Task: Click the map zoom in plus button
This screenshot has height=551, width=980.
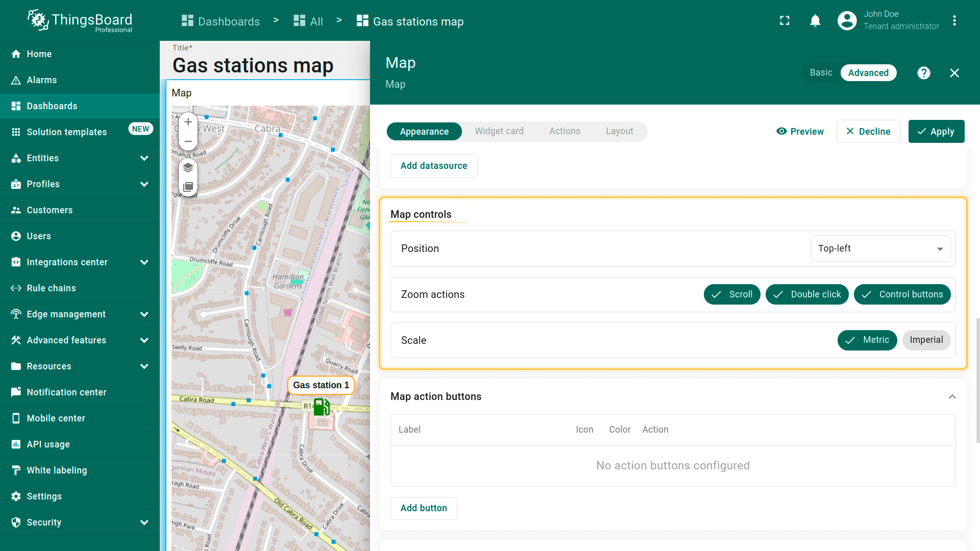Action: 188,122
